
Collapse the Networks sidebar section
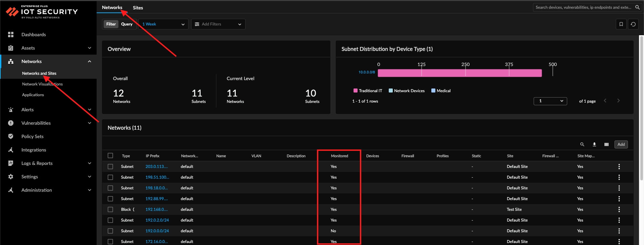click(90, 61)
